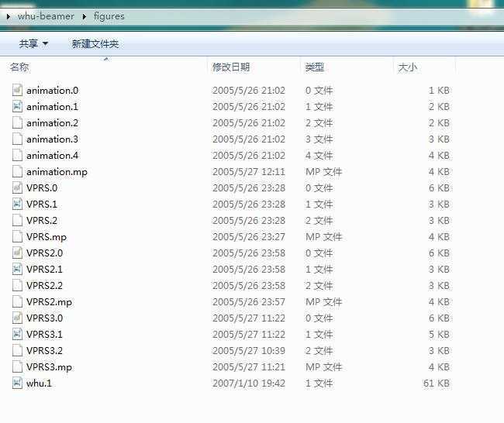Screen dimensions: 504x423
Task: Select the file named VPRS2.1
Action: [x=45, y=269]
